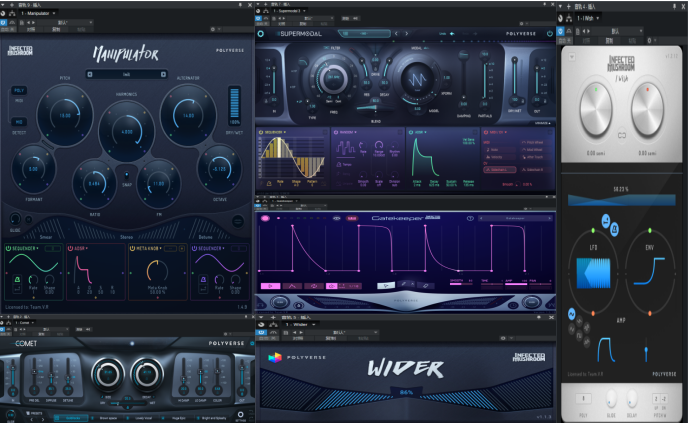The image size is (688, 423).
Task: Toggle power of the purple Sequencer modulator
Action: pyautogui.click(x=194, y=248)
